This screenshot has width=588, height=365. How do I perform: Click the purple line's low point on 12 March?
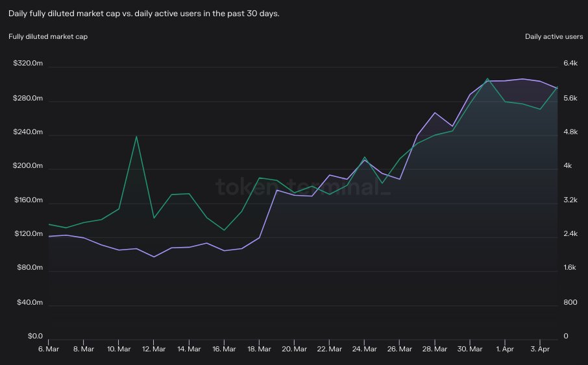(x=154, y=257)
